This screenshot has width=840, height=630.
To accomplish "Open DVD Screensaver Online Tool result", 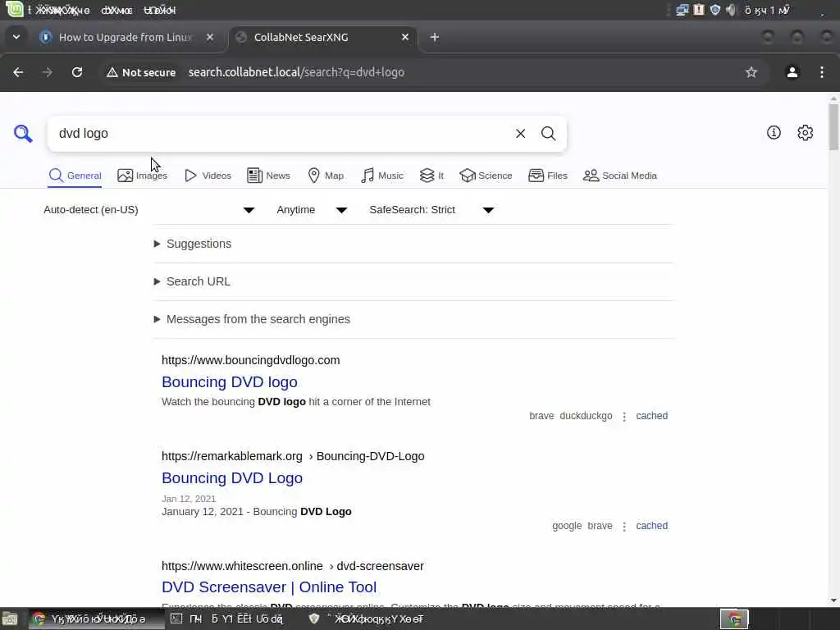I will pos(269,587).
